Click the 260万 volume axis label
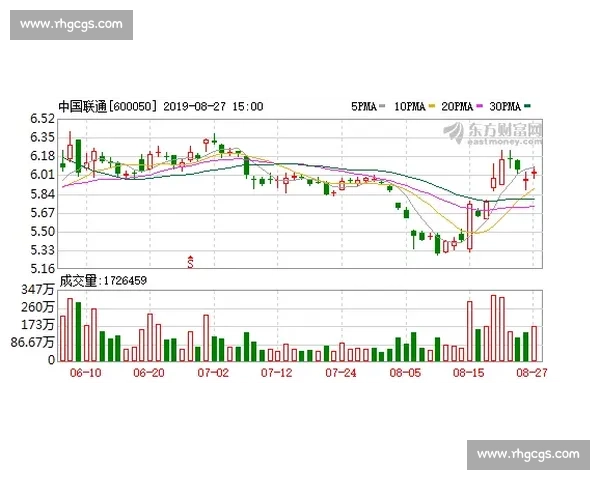Screen dimensions: 600x480 (x=38, y=307)
